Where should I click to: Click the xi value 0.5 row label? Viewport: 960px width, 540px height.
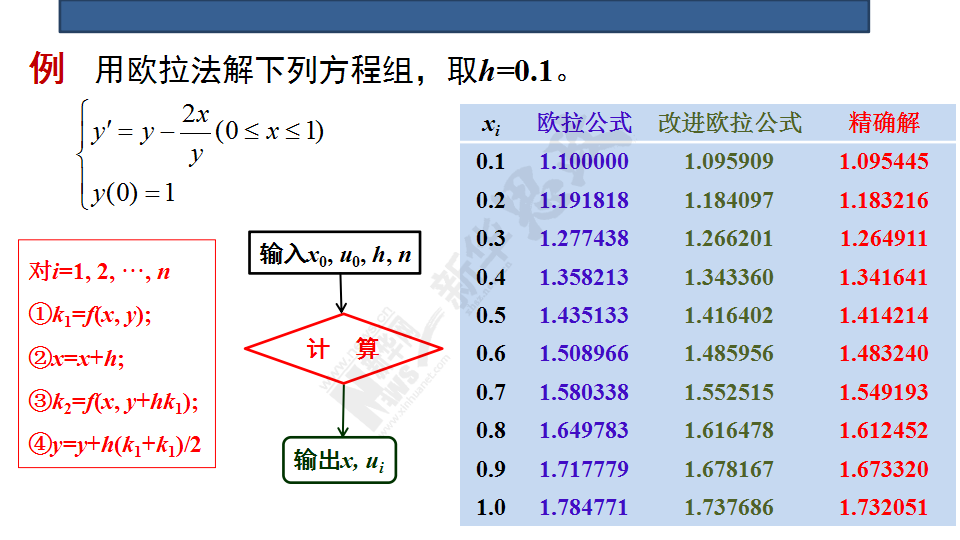[491, 315]
